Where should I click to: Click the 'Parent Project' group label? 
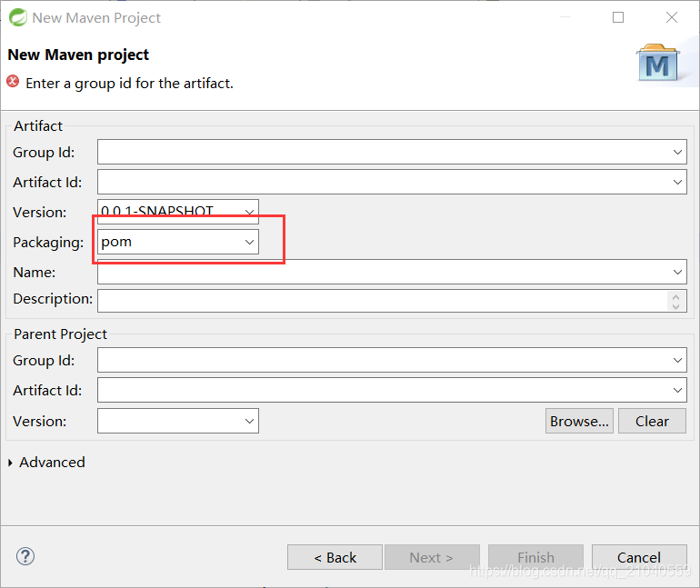[60, 334]
